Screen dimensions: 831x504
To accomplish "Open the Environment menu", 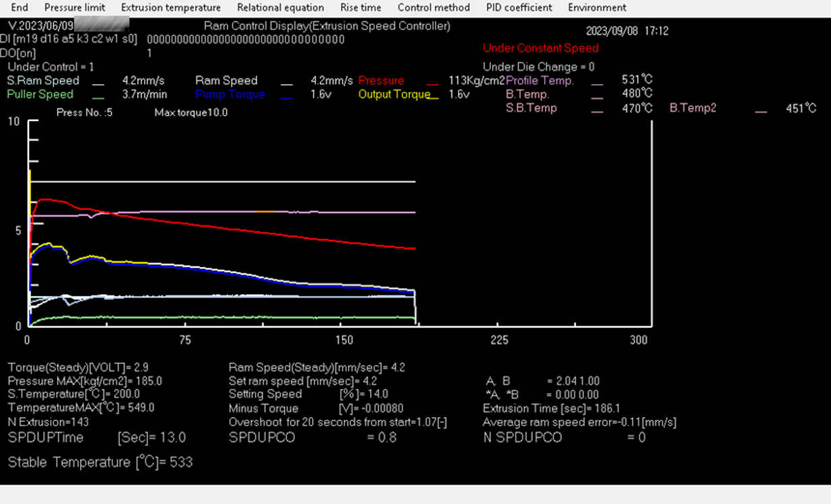I will 597,7.
